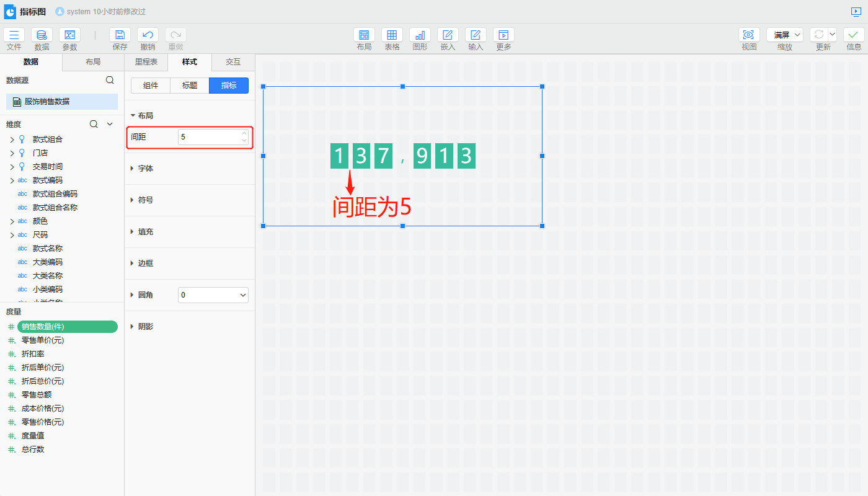Click the Chart (图形) insert icon

point(420,35)
